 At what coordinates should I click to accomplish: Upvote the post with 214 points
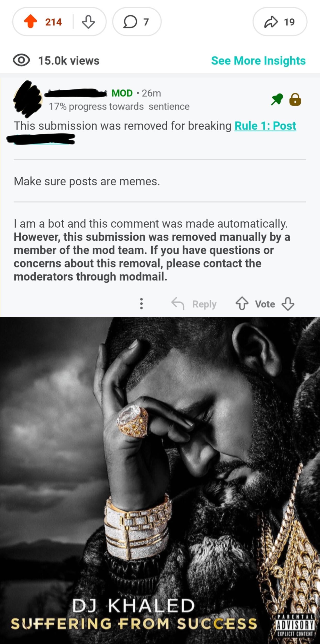coord(30,21)
